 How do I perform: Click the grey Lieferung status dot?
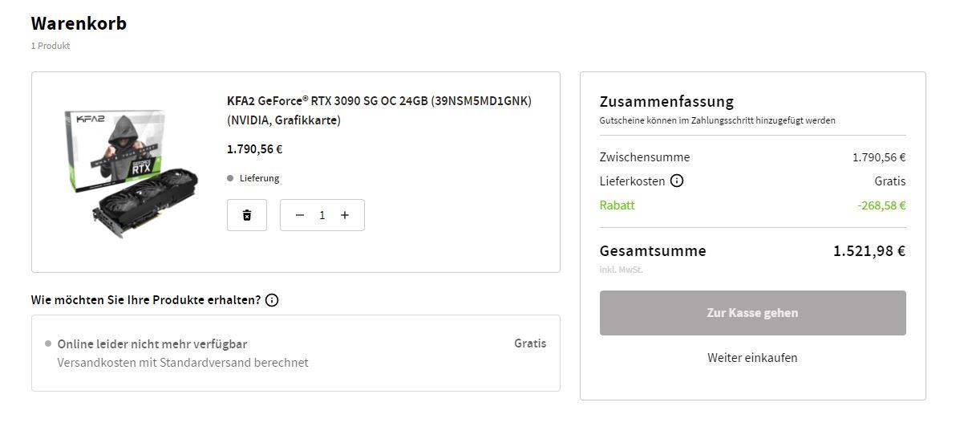pos(230,178)
